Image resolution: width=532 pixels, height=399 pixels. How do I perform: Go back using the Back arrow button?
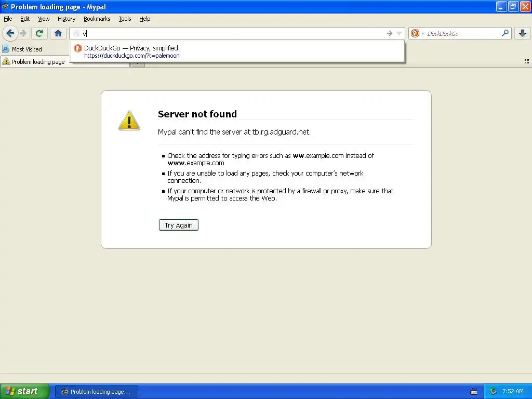coord(10,33)
